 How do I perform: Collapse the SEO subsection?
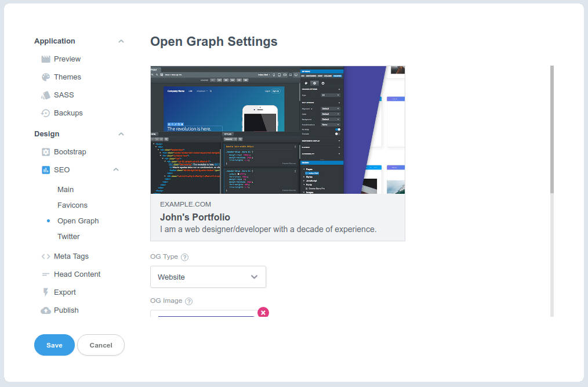tap(115, 169)
